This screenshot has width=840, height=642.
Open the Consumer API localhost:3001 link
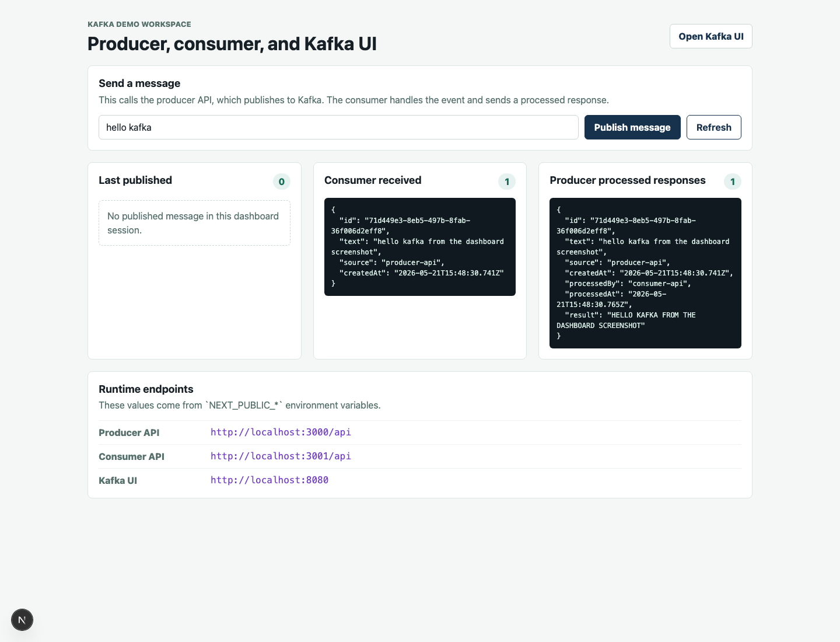[x=281, y=456]
